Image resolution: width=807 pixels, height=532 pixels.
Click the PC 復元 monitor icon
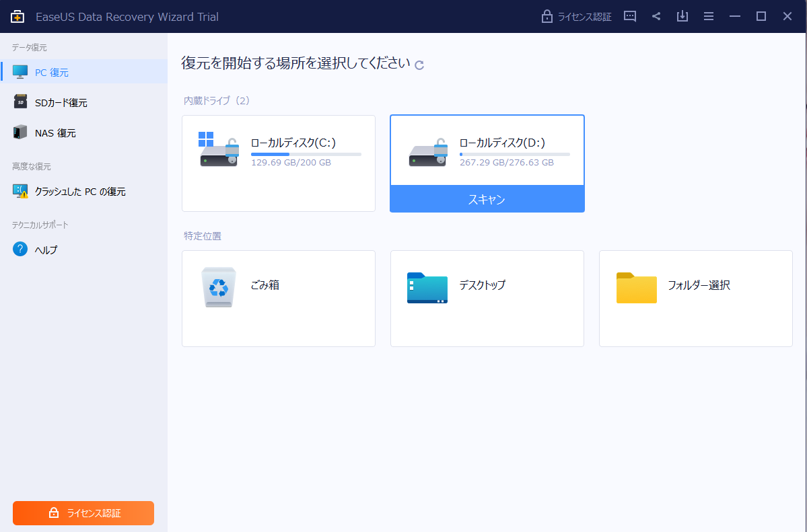20,72
